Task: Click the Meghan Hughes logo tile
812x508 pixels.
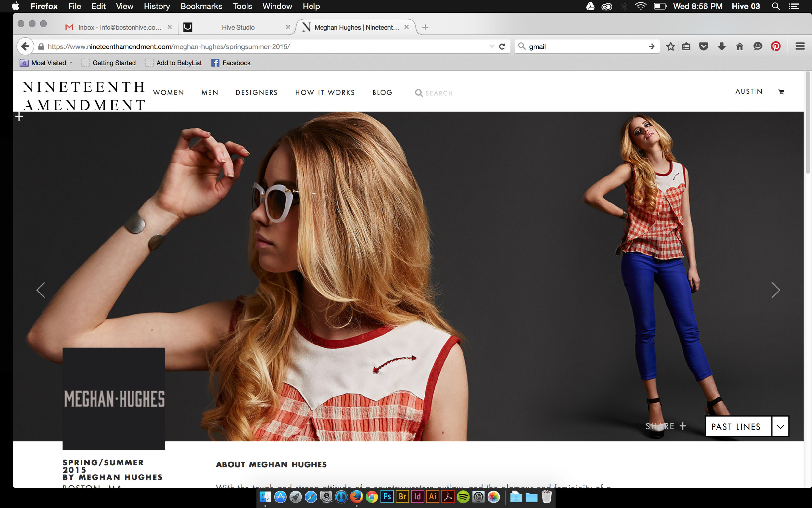Action: tap(114, 399)
